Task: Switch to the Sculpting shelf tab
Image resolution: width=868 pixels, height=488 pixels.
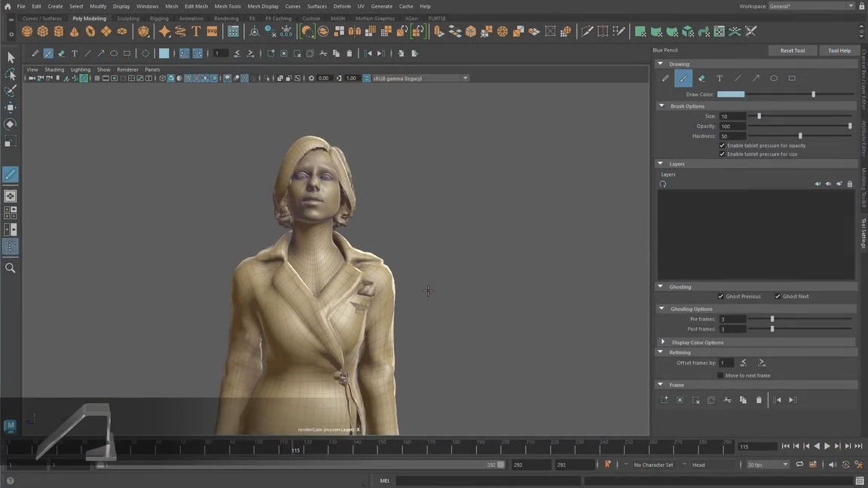Action: click(x=128, y=18)
